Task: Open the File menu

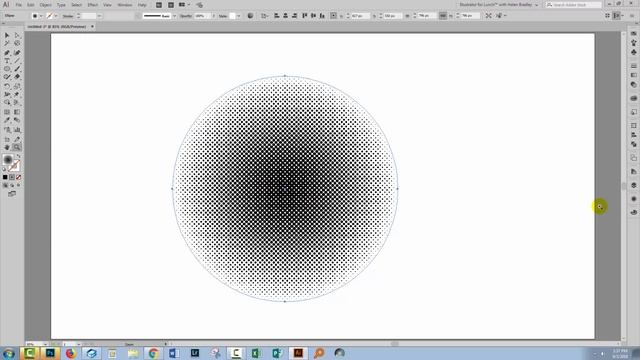Action: [x=18, y=5]
